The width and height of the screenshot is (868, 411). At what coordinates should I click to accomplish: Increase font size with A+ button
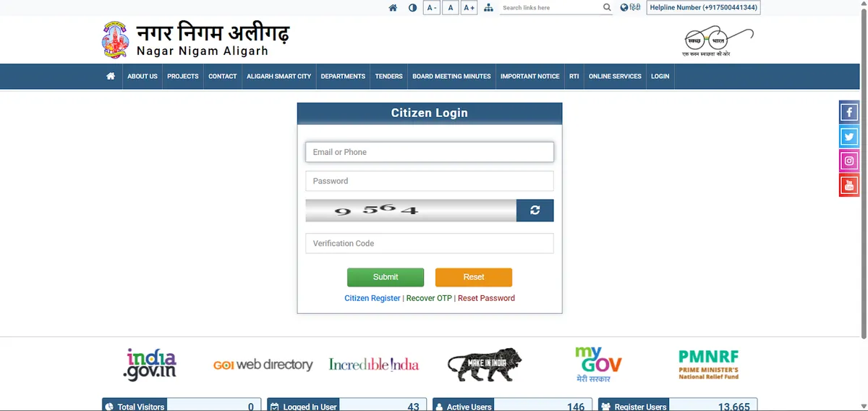point(469,8)
